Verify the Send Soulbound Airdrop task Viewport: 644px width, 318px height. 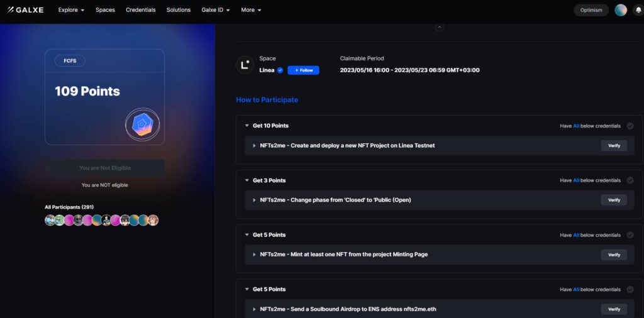click(x=614, y=309)
